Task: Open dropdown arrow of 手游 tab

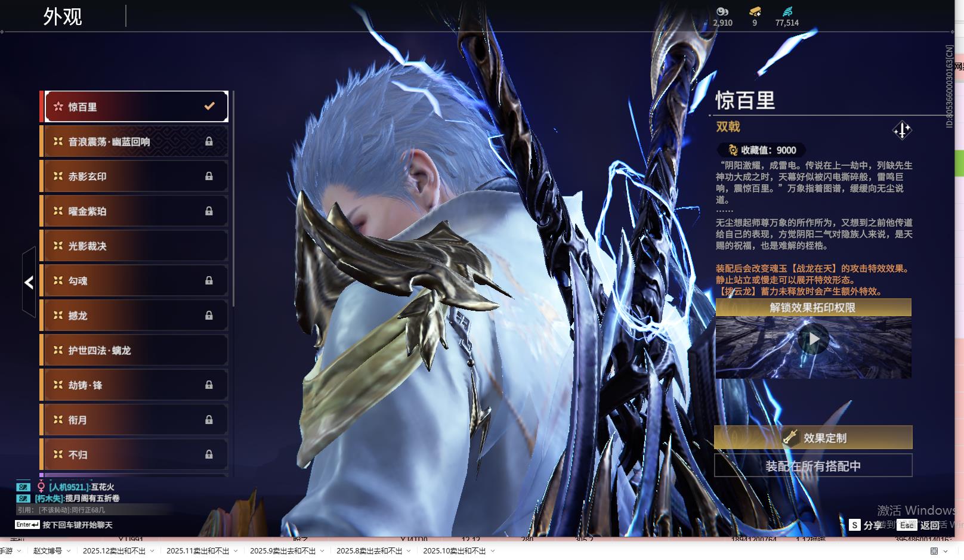Action: (x=19, y=551)
